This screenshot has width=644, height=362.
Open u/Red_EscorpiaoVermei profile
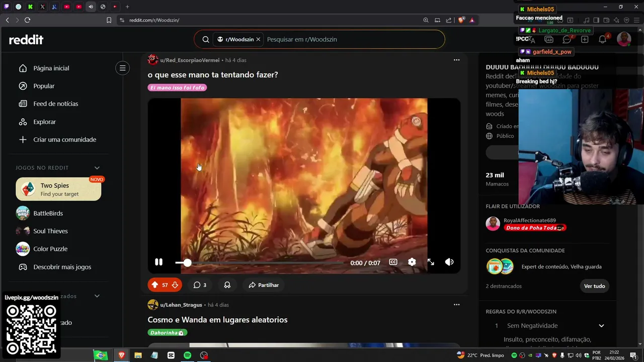click(190, 60)
